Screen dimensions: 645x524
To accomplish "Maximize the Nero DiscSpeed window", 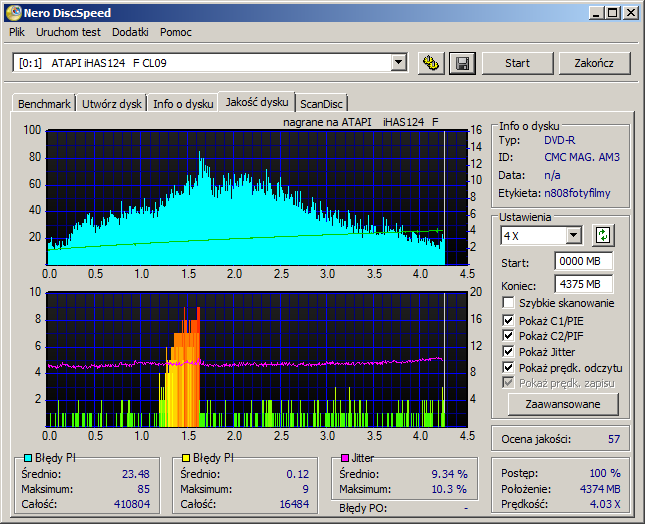I will [x=612, y=13].
